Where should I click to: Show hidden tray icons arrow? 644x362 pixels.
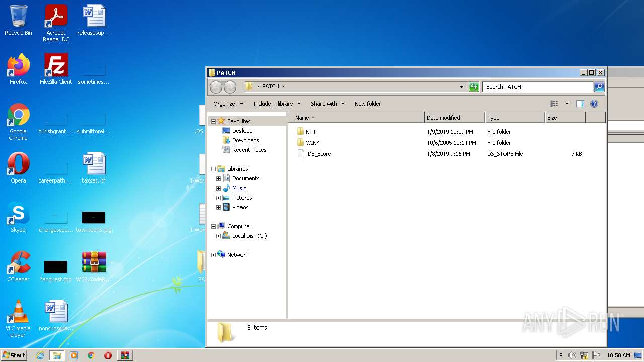(x=561, y=355)
